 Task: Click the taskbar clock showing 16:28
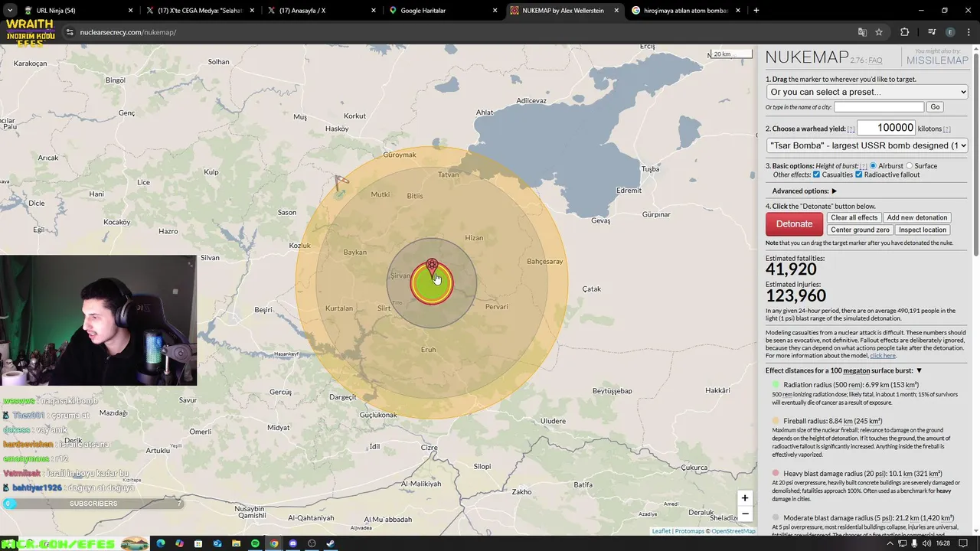(943, 544)
